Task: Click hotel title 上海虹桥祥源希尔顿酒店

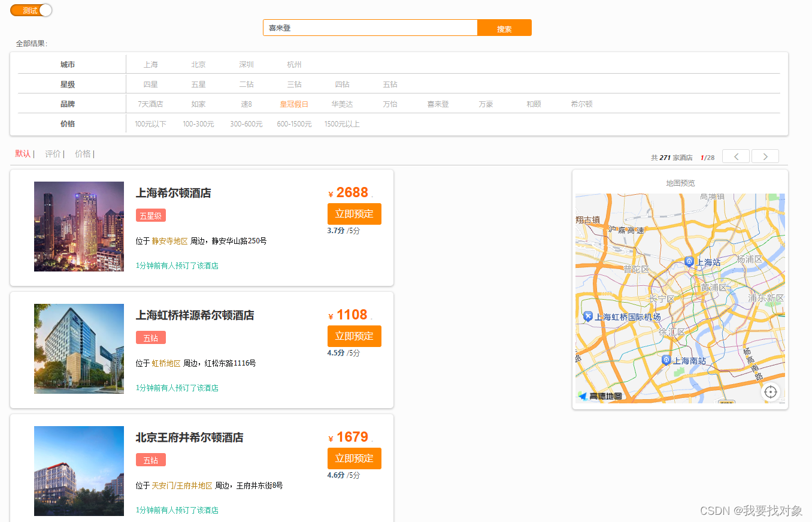Action: click(195, 315)
